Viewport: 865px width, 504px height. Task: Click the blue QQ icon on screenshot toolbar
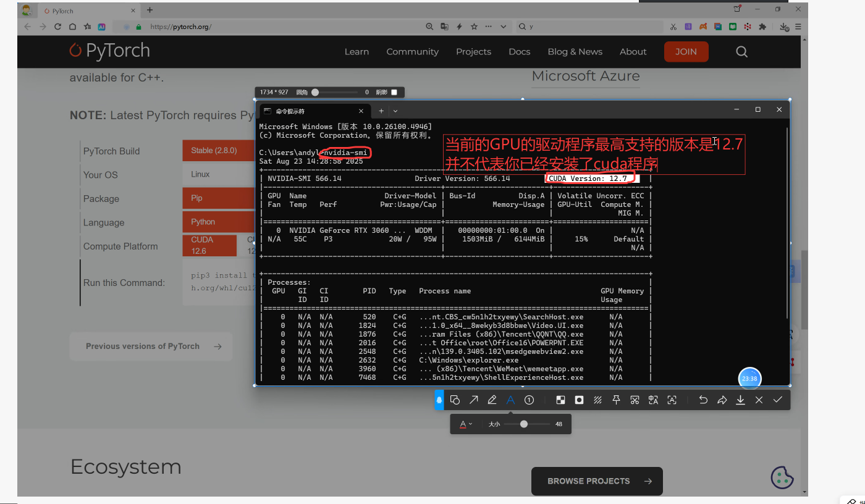click(439, 400)
